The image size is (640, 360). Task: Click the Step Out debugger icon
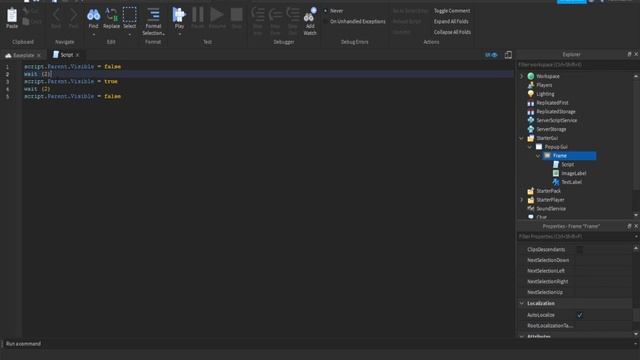293,15
